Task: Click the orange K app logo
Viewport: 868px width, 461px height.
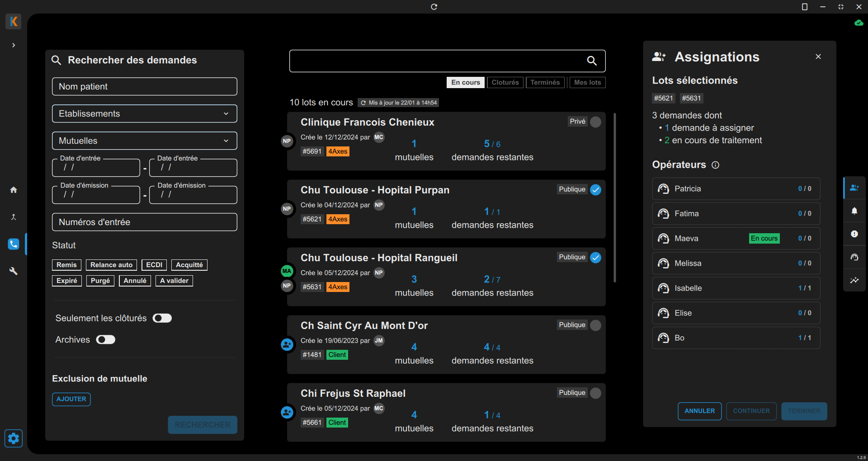Action: coord(14,21)
